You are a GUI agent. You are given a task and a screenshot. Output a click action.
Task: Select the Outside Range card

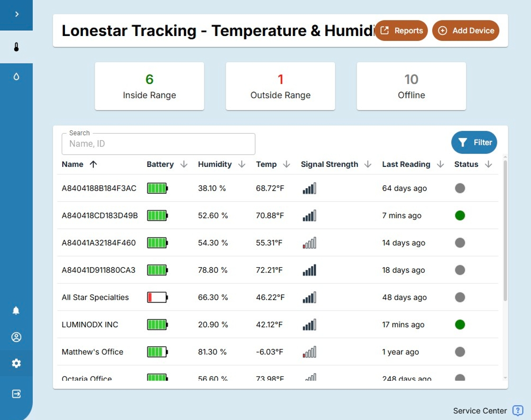[x=280, y=86]
